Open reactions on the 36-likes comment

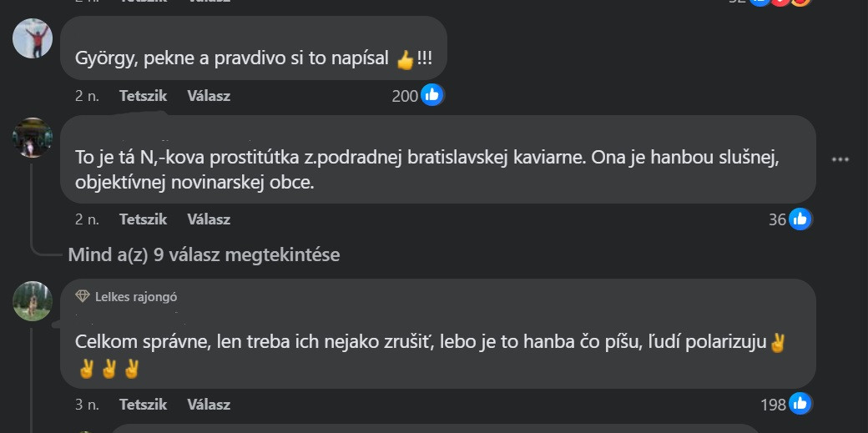pyautogui.click(x=800, y=219)
